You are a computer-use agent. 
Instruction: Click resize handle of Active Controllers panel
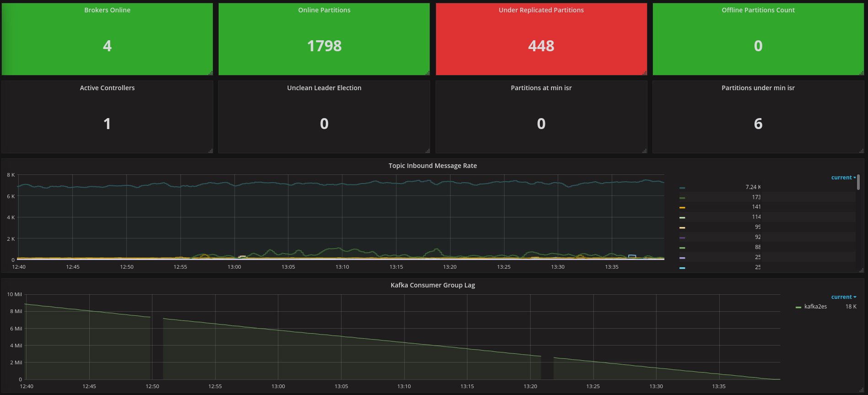(x=210, y=151)
